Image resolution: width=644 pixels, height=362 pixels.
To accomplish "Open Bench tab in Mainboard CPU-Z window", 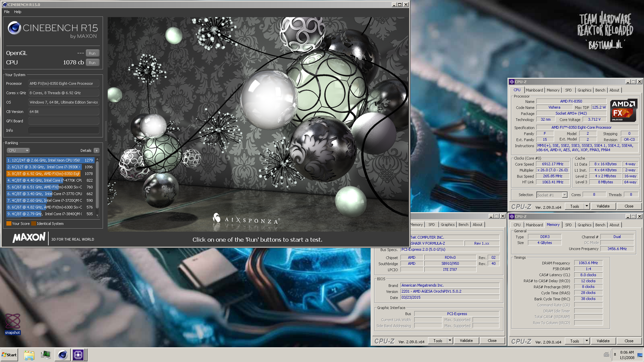I will [x=463, y=225].
